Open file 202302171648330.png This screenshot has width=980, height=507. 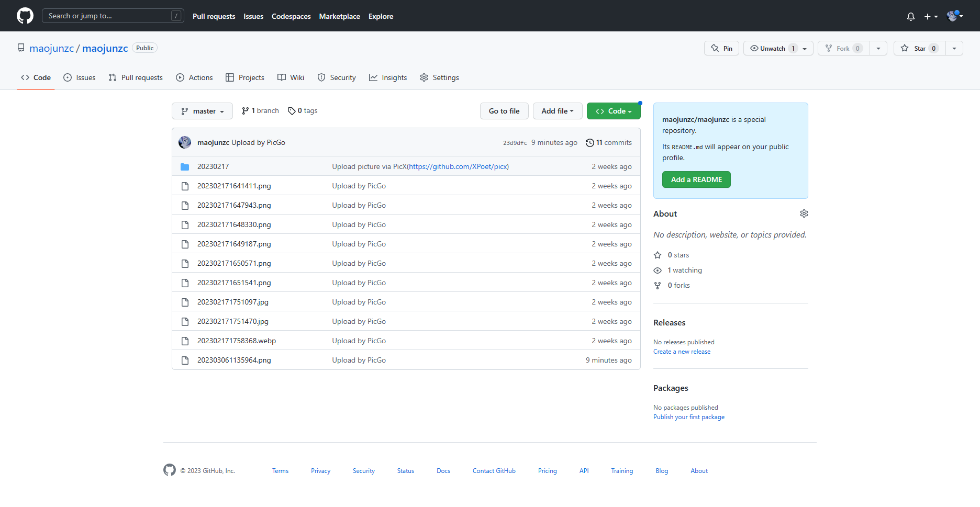tap(234, 224)
